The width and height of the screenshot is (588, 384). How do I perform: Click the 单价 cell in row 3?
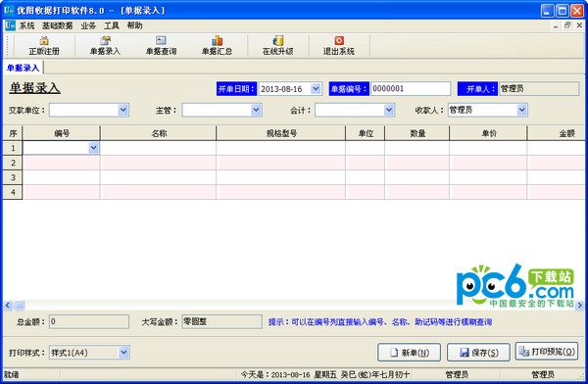(488, 177)
